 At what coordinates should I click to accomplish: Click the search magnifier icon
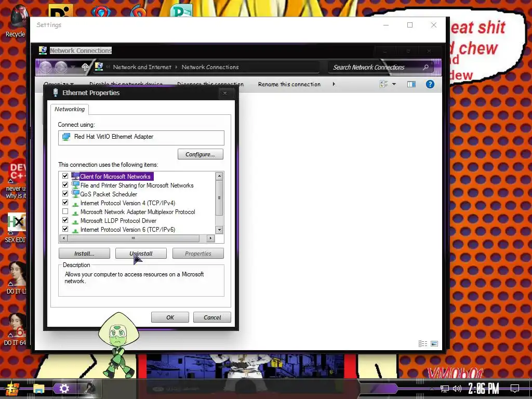coord(425,67)
